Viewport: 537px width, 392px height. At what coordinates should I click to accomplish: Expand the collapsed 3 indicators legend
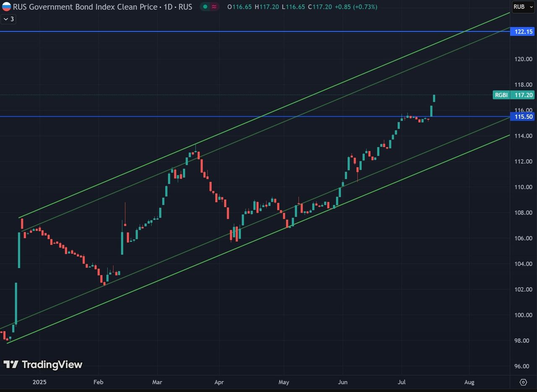(8, 19)
